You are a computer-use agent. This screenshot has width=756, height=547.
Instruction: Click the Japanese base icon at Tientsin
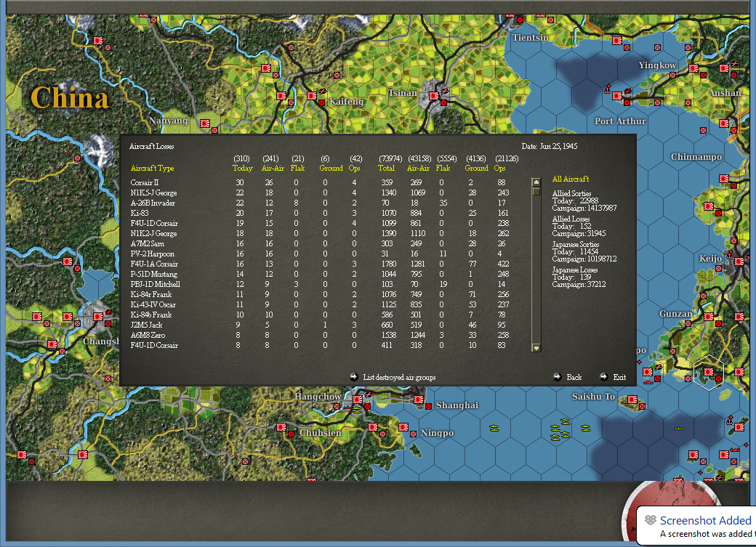(510, 16)
